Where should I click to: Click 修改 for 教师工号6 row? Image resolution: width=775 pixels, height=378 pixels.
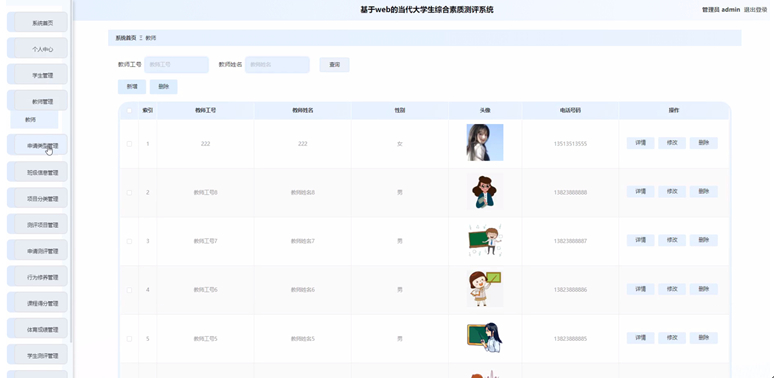pyautogui.click(x=672, y=289)
